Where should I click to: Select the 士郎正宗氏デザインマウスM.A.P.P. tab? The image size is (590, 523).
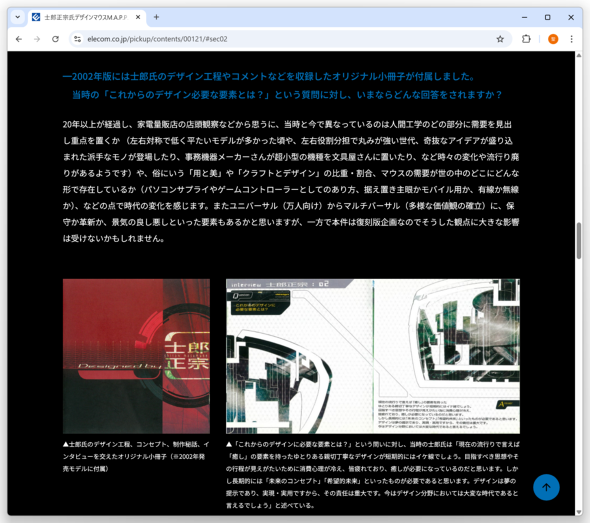87,17
